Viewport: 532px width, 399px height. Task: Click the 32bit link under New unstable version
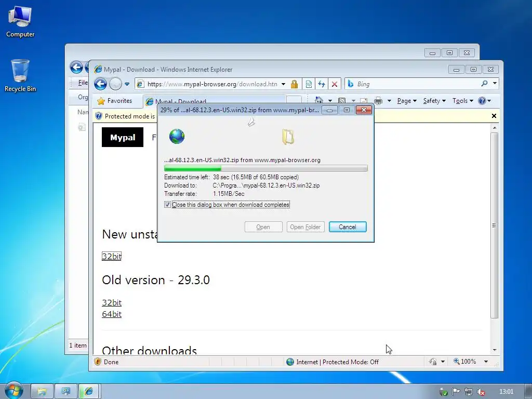(x=112, y=256)
